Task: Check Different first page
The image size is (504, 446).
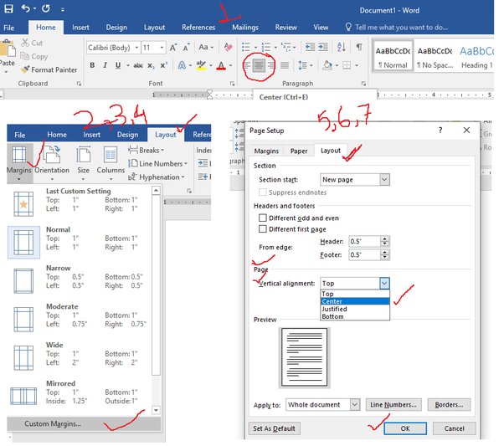Action: (x=263, y=228)
